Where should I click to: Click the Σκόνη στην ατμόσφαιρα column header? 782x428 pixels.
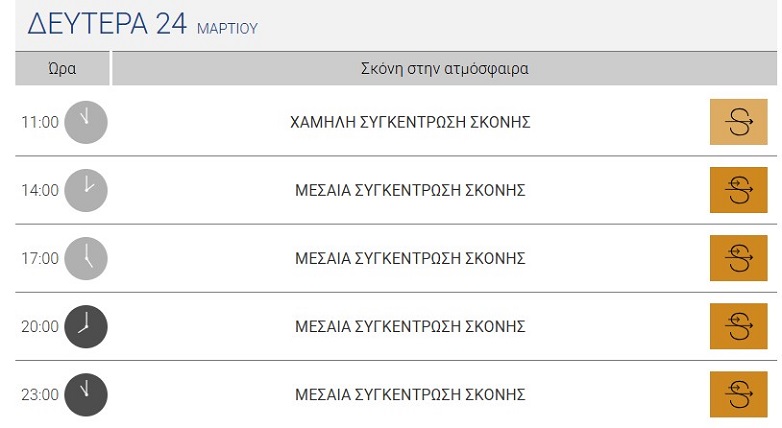pyautogui.click(x=444, y=69)
